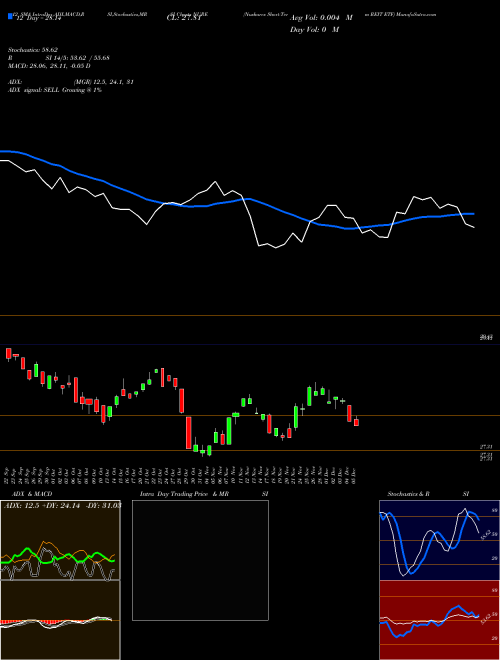
Task: Select the 'Stochastics: 58.62' reading
Action: [x=33, y=50]
